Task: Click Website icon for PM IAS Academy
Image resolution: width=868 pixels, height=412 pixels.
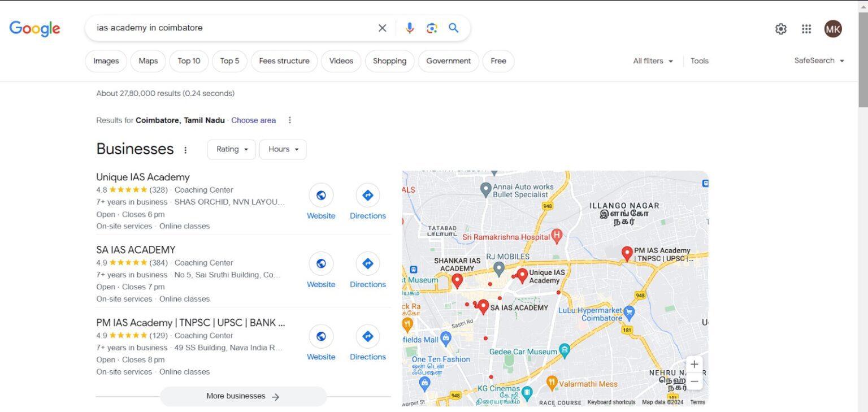Action: pyautogui.click(x=321, y=336)
